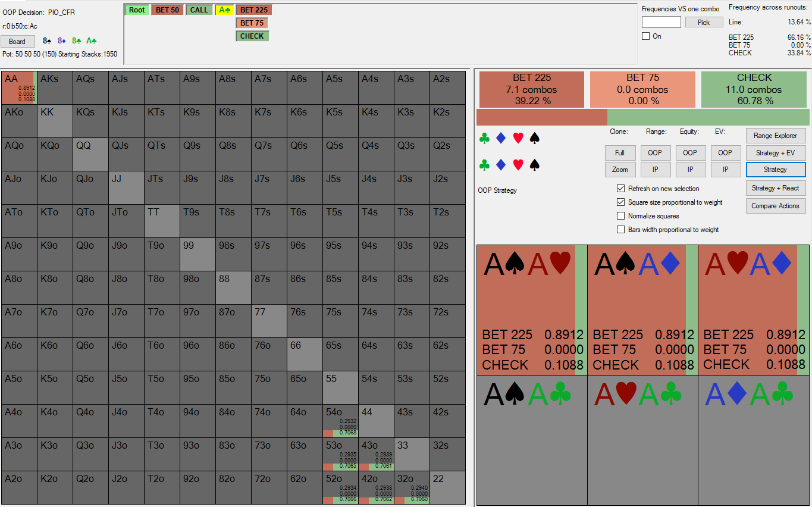The height and width of the screenshot is (507, 812).
Task: Select the top-row black spade suit icon
Action: tap(535, 138)
